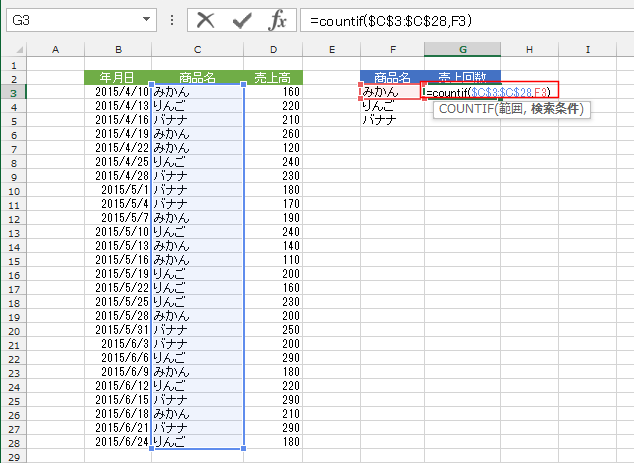Click in the formula bar text
Screen dimensions: 634x463
(450, 20)
